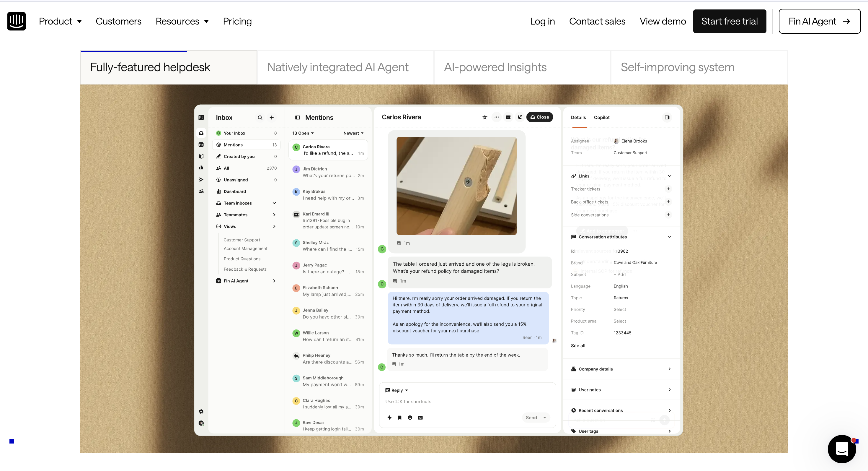This screenshot has height=471, width=868.
Task: Open the Product dropdown menu
Action: pyautogui.click(x=60, y=21)
